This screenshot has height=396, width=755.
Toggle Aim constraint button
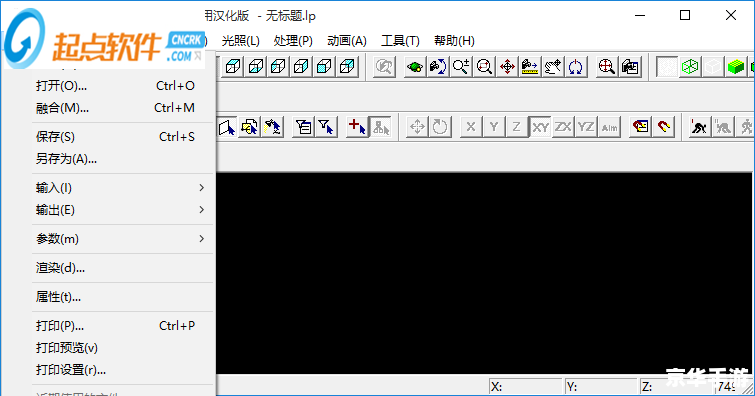click(x=609, y=127)
